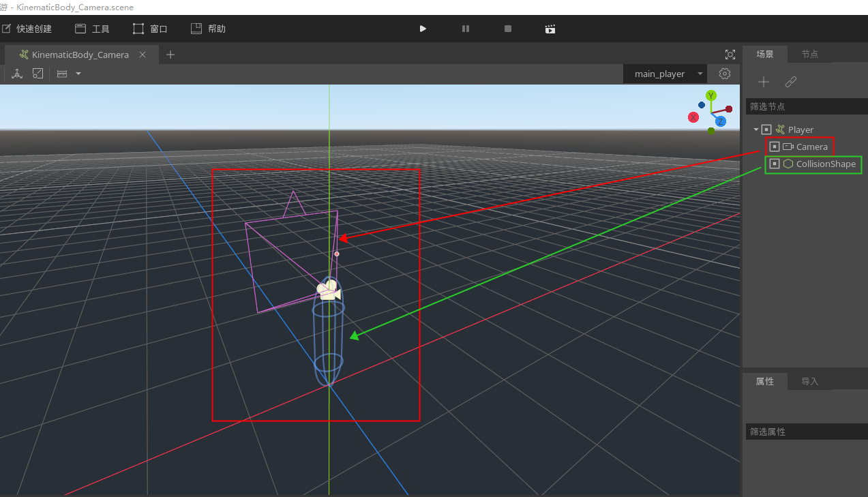The image size is (868, 497).
Task: Toggle visibility box of CollisionShape node
Action: [x=775, y=164]
